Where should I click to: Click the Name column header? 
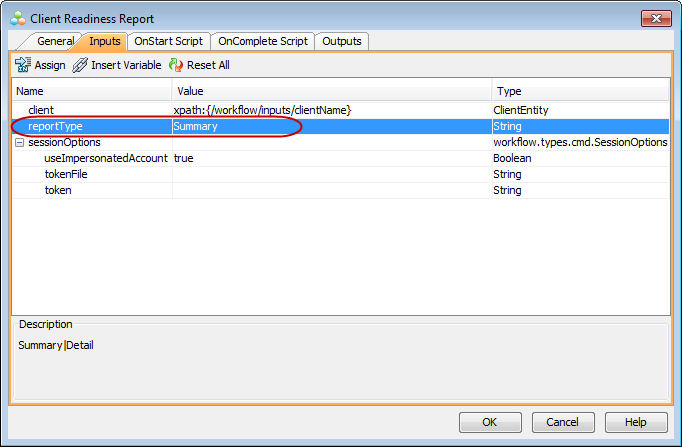[x=92, y=91]
